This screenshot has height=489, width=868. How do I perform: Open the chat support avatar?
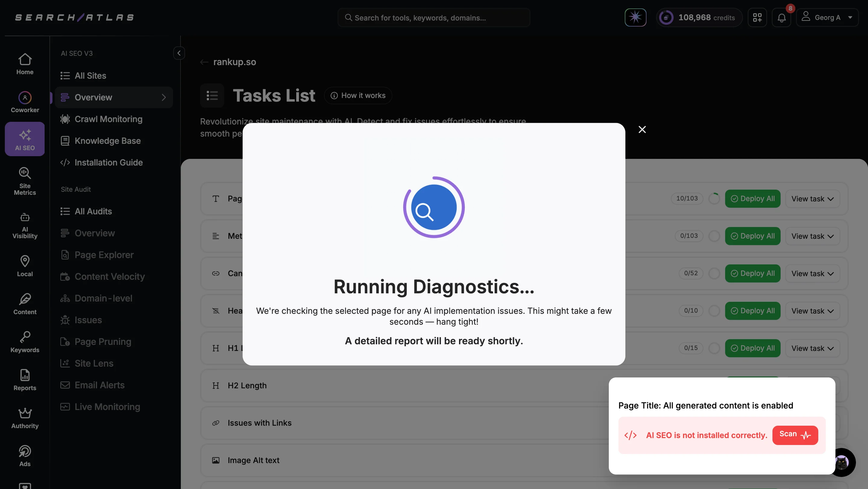841,462
